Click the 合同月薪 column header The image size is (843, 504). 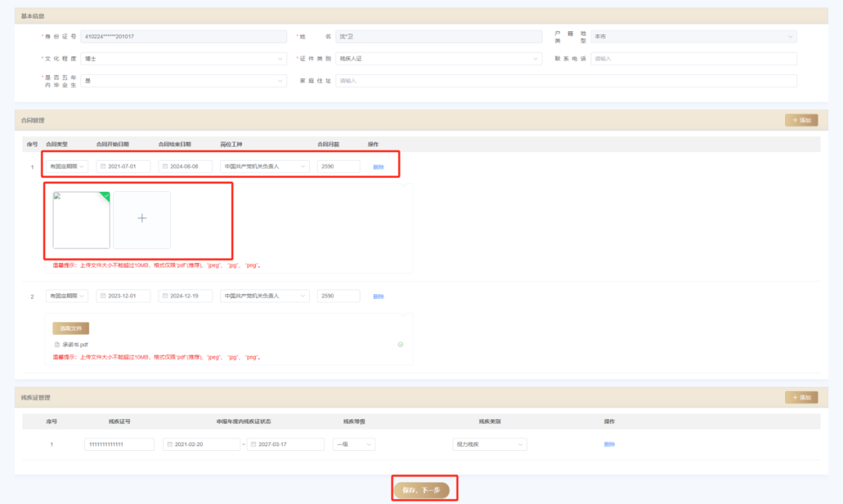(328, 144)
